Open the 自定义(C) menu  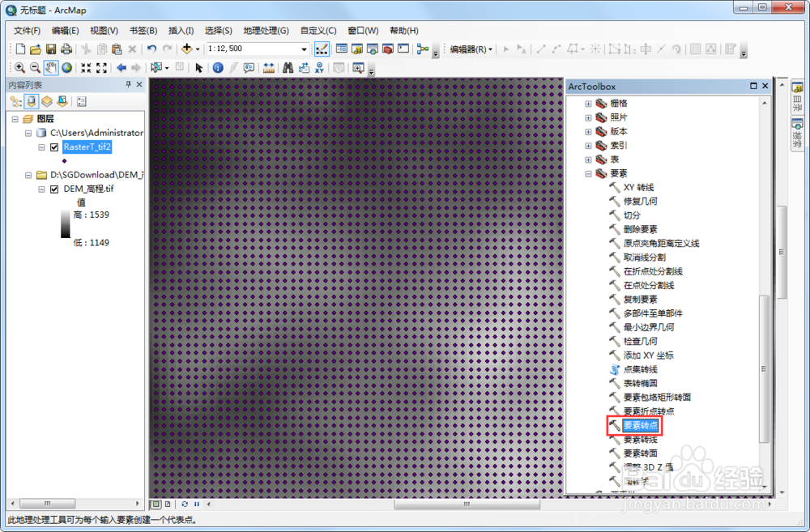click(318, 31)
